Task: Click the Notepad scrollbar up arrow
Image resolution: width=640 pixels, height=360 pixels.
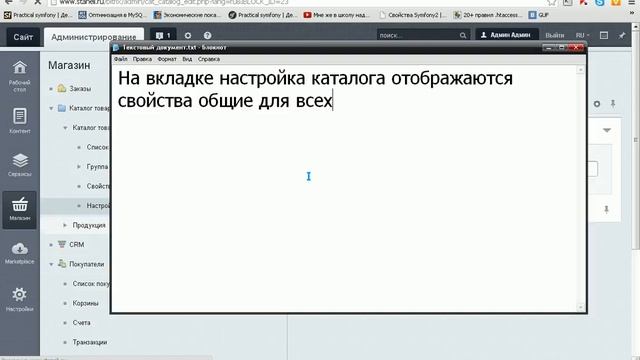Action: tap(580, 70)
